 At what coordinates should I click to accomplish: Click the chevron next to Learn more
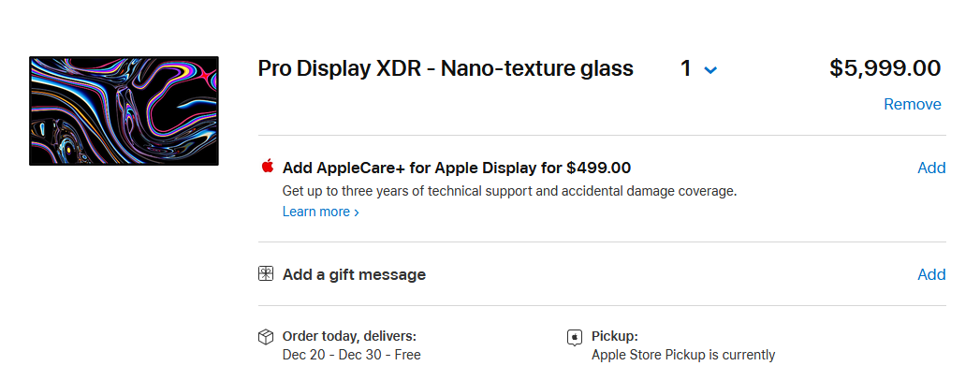[357, 212]
